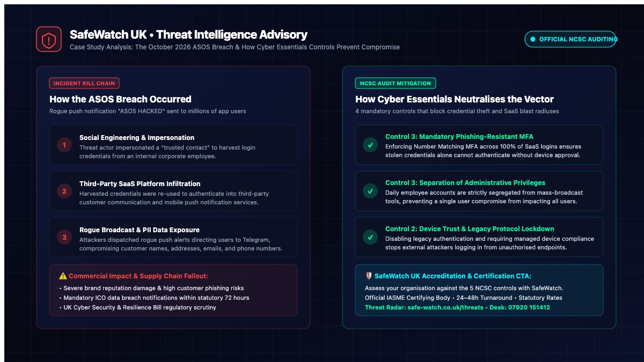Click the 'UK Cyber Security & Resilience Bill' bullet

coord(137,307)
